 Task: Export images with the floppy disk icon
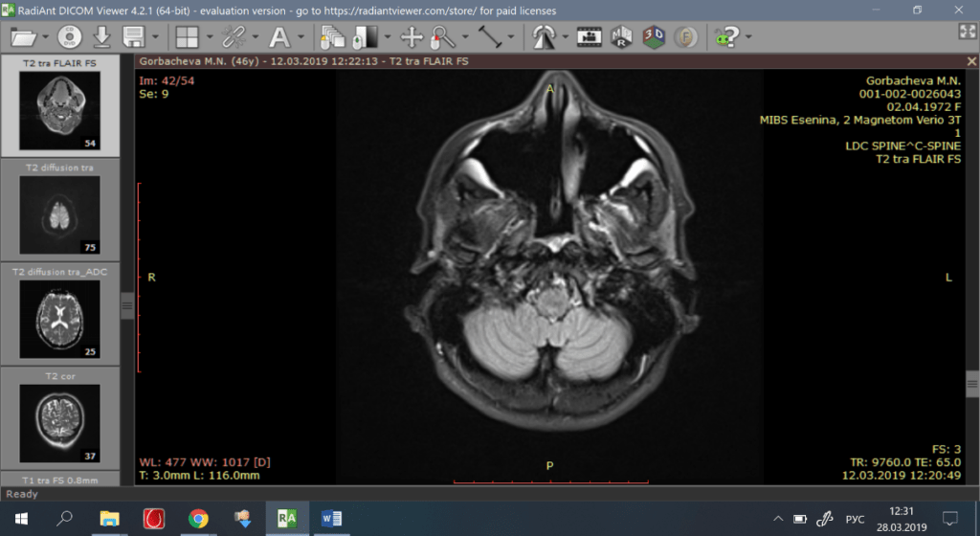(134, 37)
